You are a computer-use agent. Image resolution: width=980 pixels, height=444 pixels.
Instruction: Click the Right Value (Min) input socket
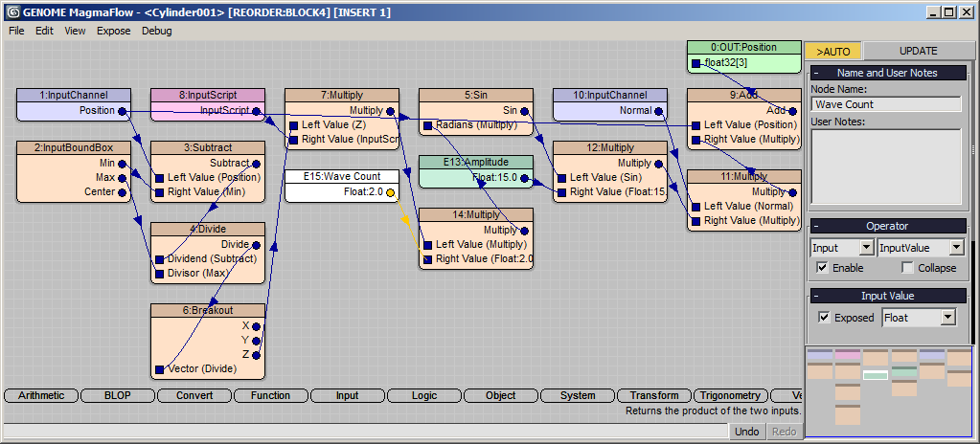(x=159, y=192)
